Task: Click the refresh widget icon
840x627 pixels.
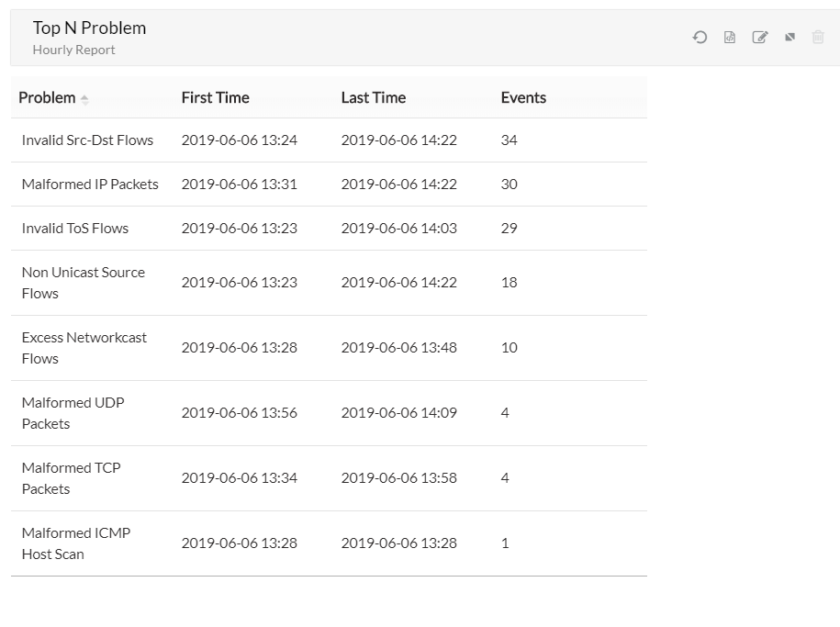Action: click(700, 38)
